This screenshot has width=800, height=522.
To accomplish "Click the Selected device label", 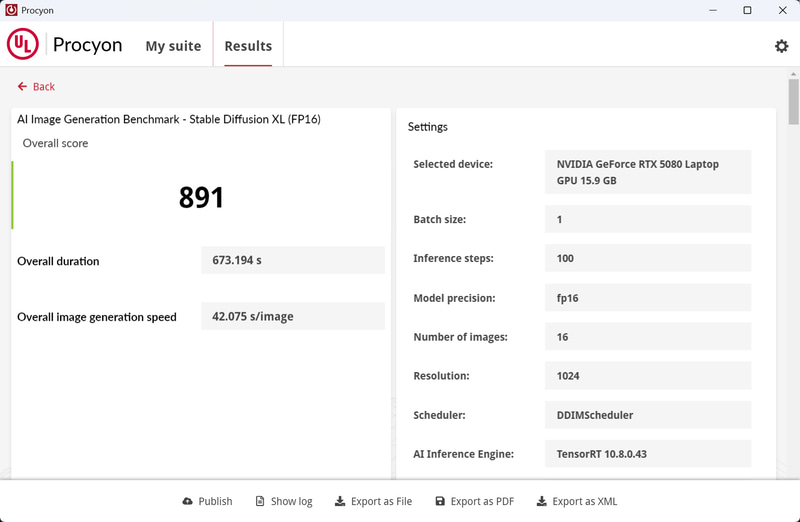I will 453,164.
